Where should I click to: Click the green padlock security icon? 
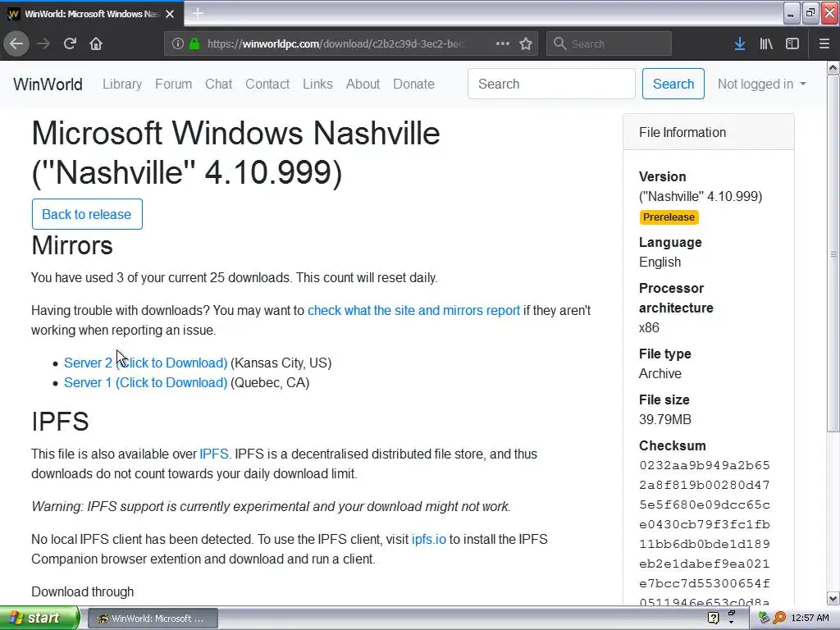coord(194,44)
